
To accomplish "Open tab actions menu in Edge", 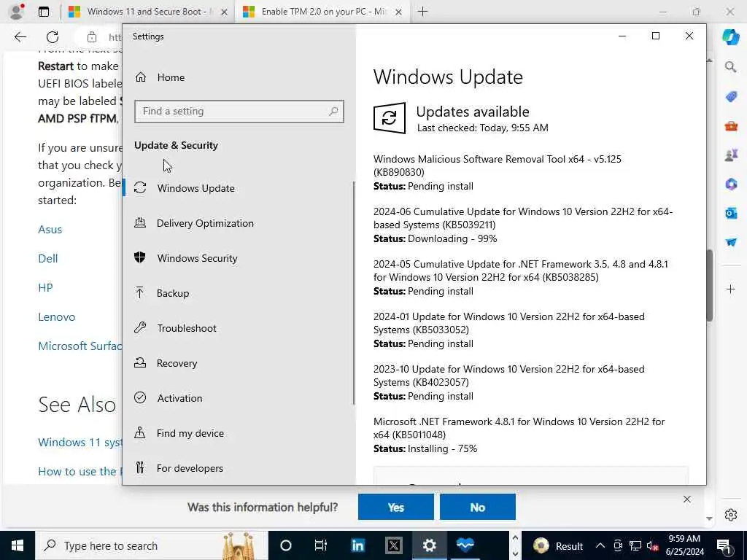I will pos(44,12).
